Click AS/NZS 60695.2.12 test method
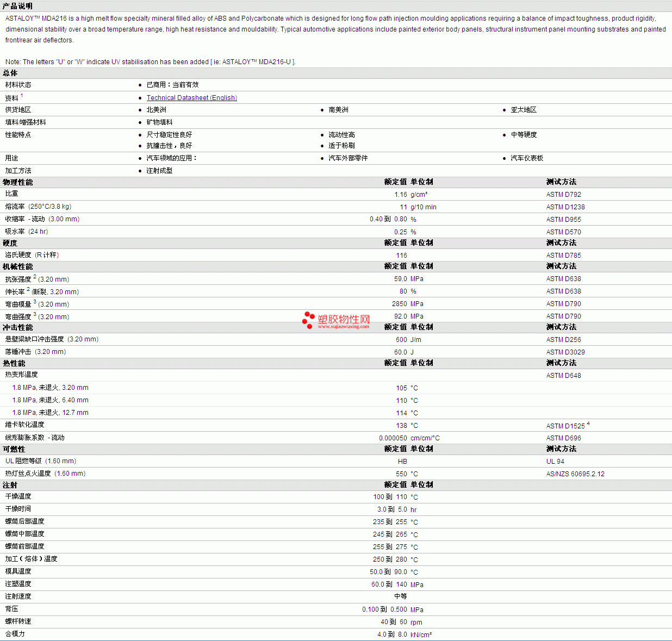The image size is (672, 641). [x=575, y=474]
